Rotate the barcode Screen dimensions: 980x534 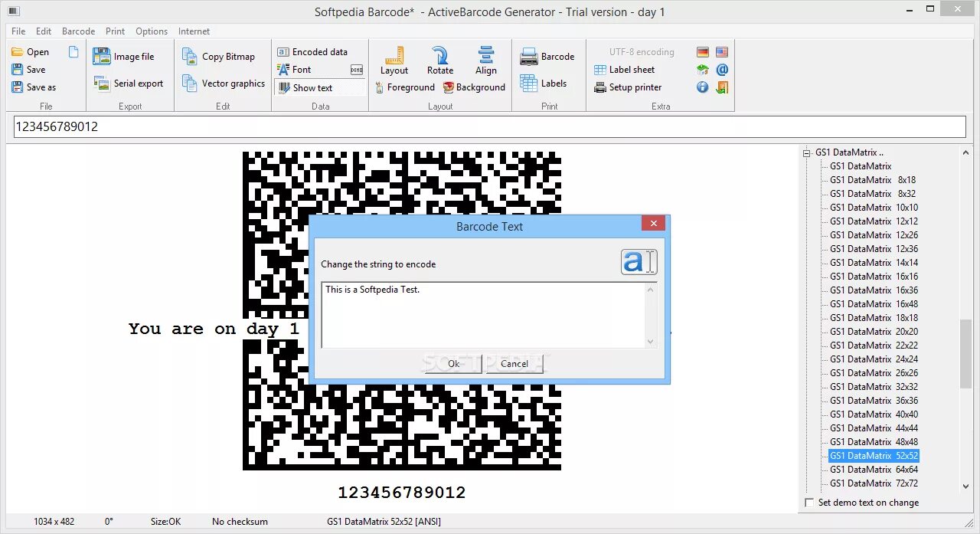point(440,61)
